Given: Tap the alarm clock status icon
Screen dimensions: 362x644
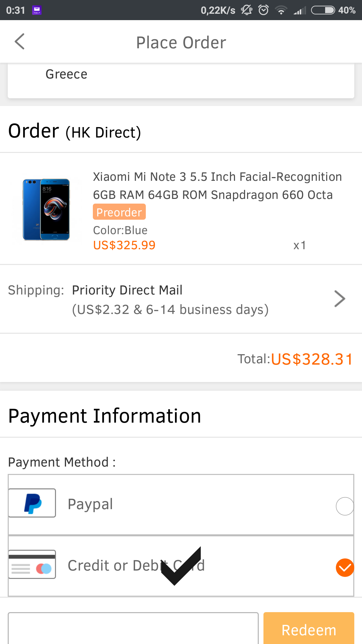Looking at the screenshot, I should (263, 10).
